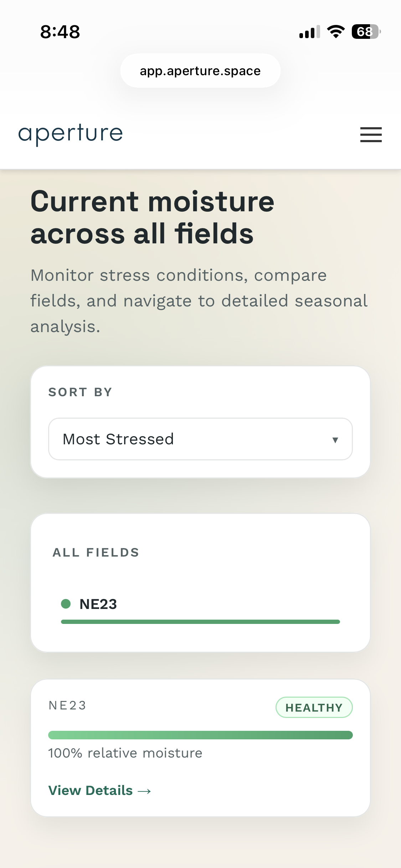Viewport: 401px width, 868px height.
Task: Tap the NE23 label in the field card
Action: tap(67, 705)
